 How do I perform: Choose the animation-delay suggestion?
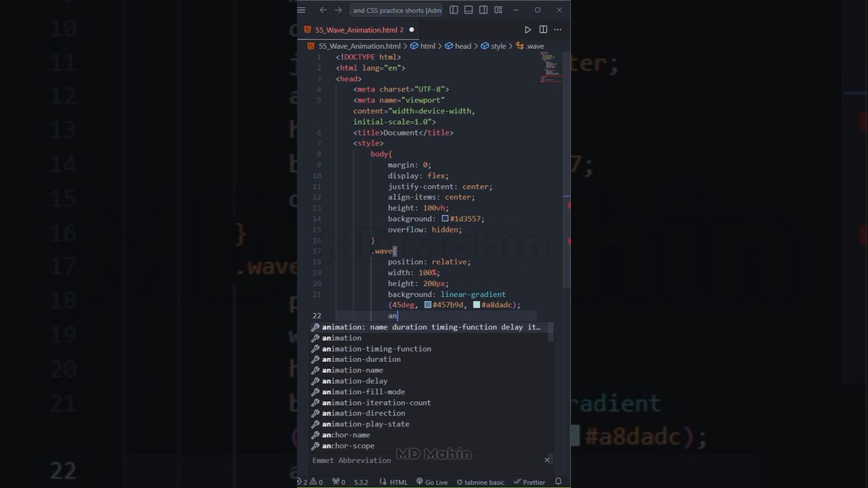[x=431, y=381]
